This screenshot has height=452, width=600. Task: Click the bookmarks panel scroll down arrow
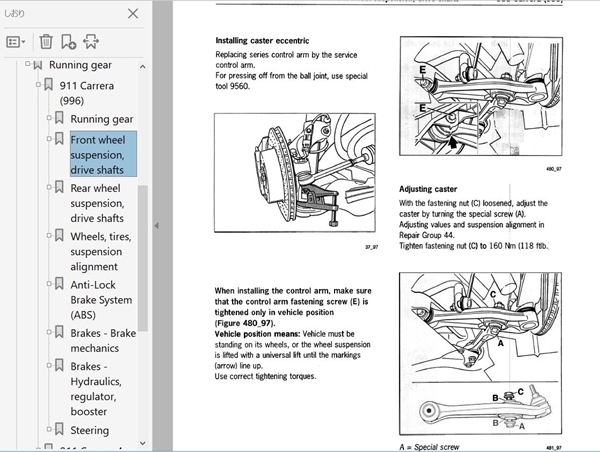[142, 443]
